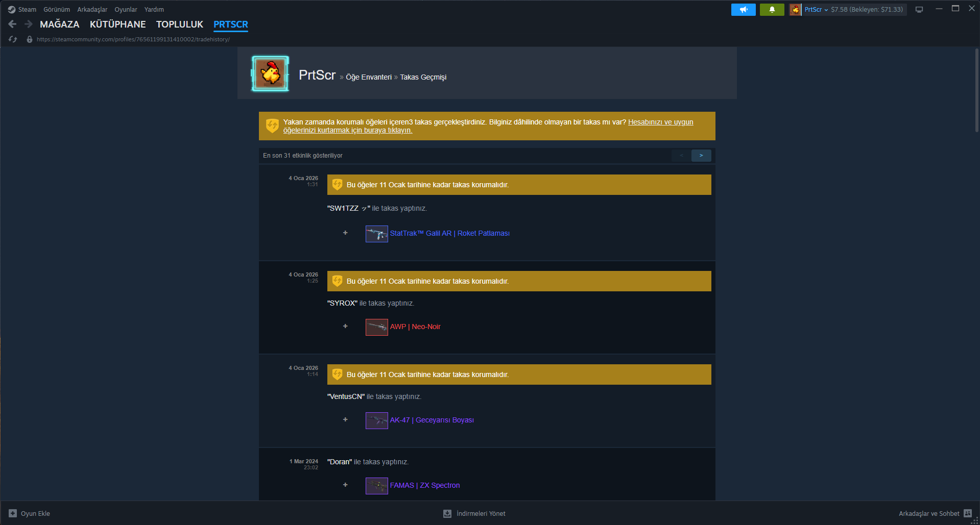Open the Galil AR item thumbnail
This screenshot has height=525, width=980.
coord(377,234)
